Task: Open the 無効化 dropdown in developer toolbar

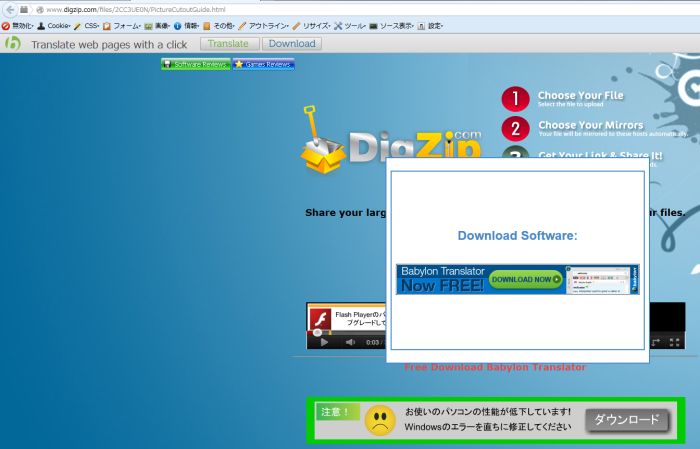Action: pos(19,25)
